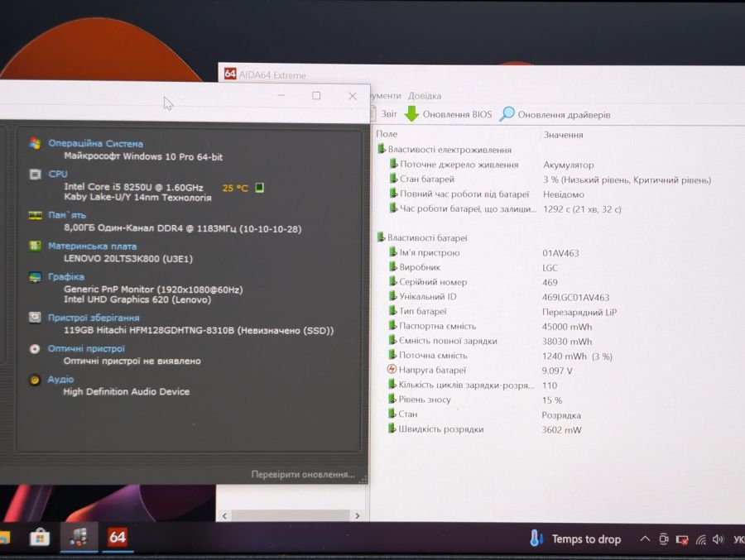The width and height of the screenshot is (745, 560).
Task: Select the Напруга батареї row
Action: pos(480,370)
